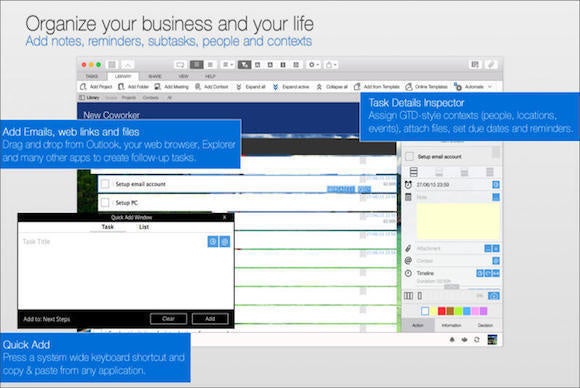Image resolution: width=580 pixels, height=388 pixels.
Task: Click Collapse all in the toolbar
Action: click(332, 87)
